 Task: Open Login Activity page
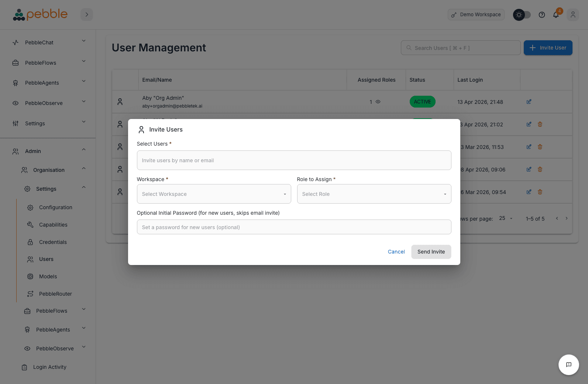coord(49,367)
